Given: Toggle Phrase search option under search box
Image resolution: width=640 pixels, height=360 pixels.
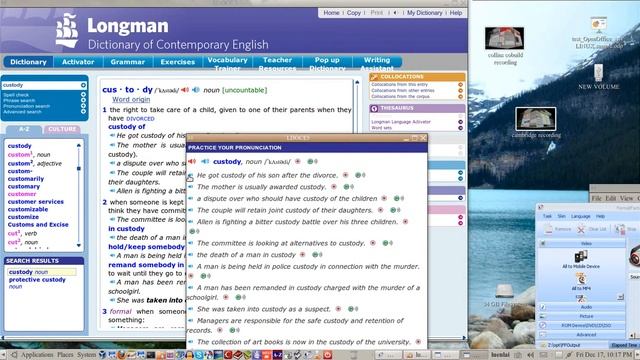Looking at the screenshot, I should (83, 100).
